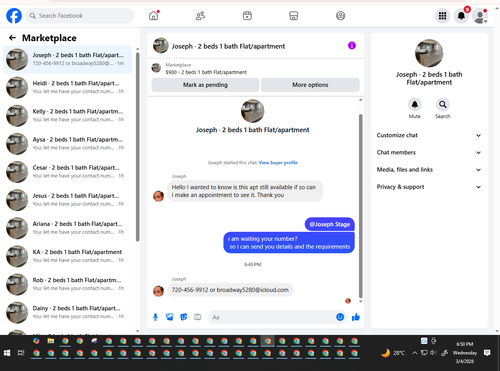Open the taskbar volume control
This screenshot has height=371, width=500.
(433, 353)
